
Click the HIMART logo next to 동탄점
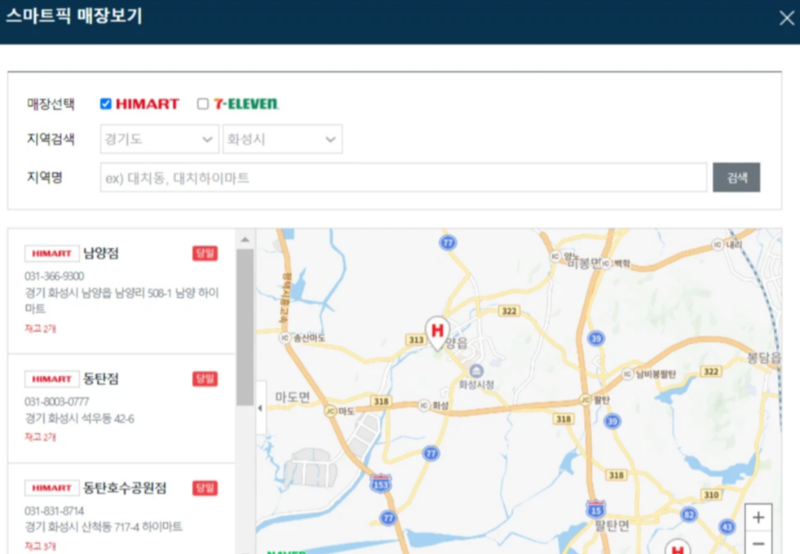coord(52,379)
